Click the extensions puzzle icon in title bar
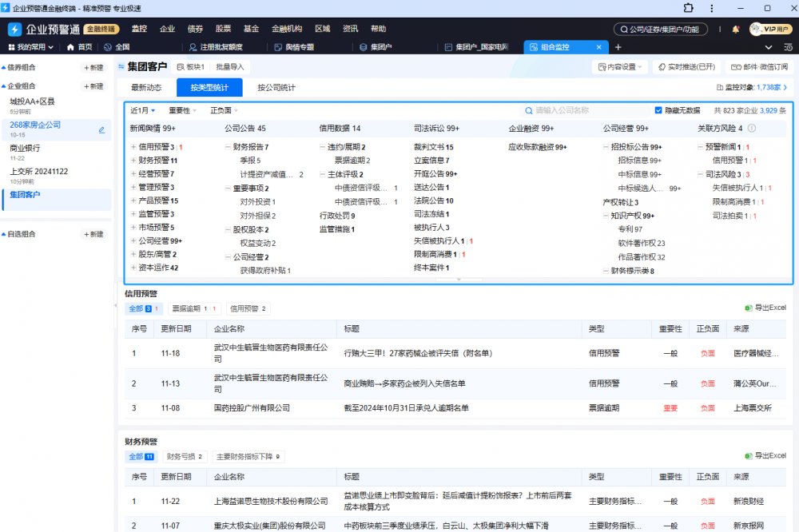 [x=688, y=8]
